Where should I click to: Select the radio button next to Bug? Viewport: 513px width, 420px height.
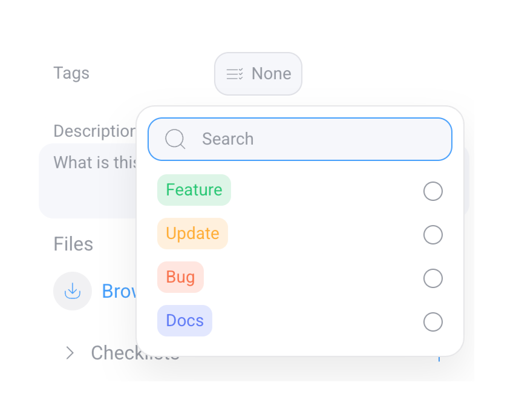(x=433, y=278)
